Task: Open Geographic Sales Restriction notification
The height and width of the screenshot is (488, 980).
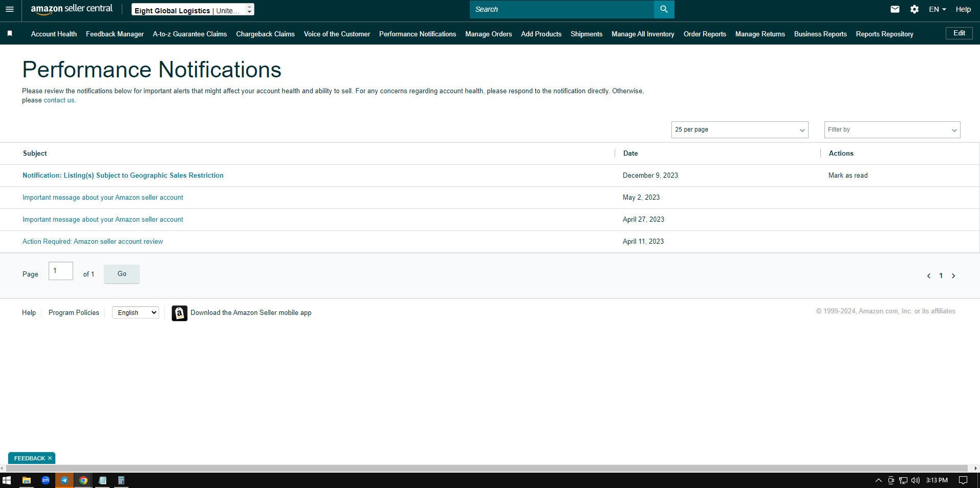Action: point(123,175)
